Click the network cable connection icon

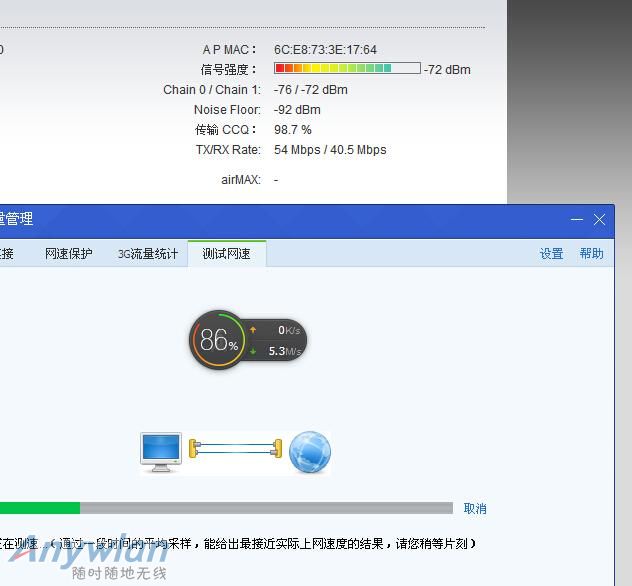point(235,449)
